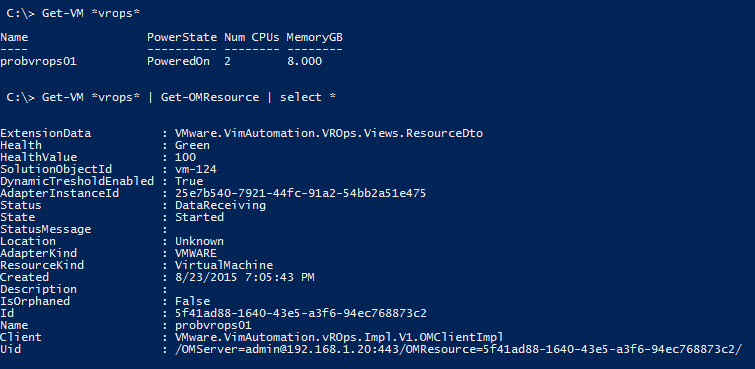
Task: Click the Health value Green
Action: (x=193, y=145)
